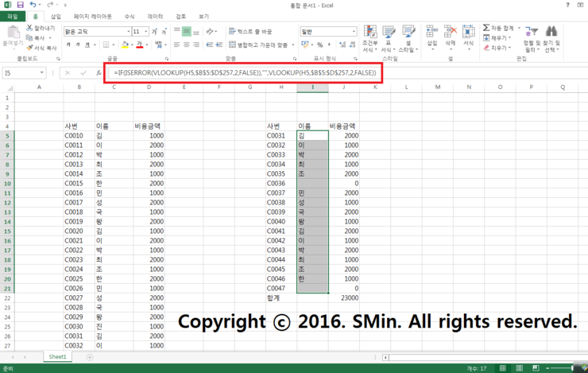This screenshot has height=373, width=588.
Task: Switch to the 수식 (Formulas) tab
Action: click(130, 17)
